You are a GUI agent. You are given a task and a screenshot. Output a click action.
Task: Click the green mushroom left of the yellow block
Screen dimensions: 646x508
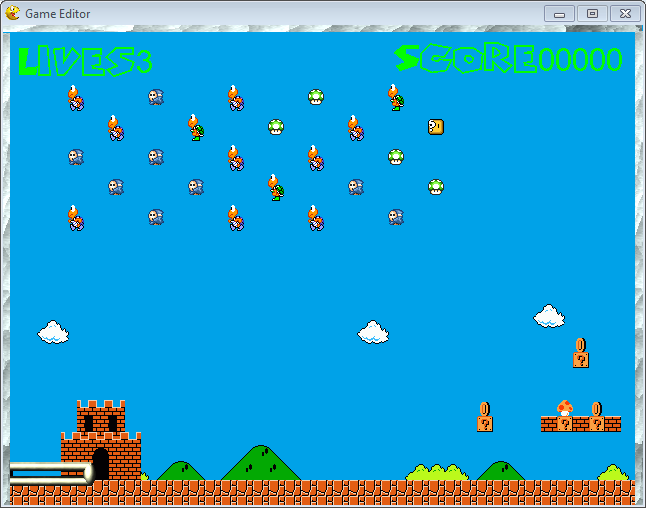click(x=276, y=127)
